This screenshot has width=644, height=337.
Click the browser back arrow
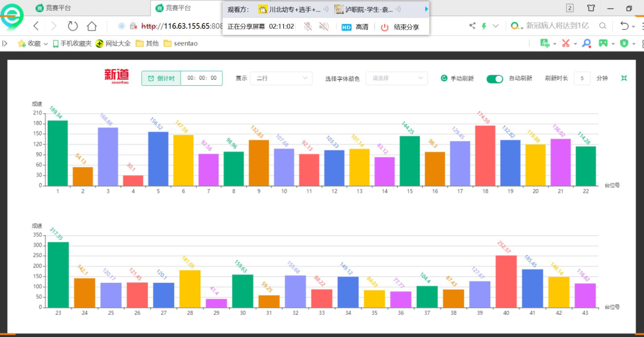click(x=36, y=26)
